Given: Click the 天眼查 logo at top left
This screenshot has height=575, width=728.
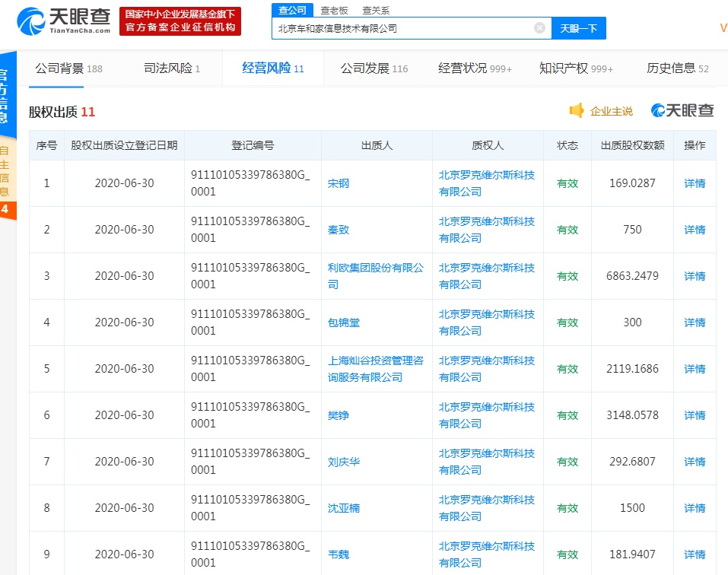Looking at the screenshot, I should 64,21.
